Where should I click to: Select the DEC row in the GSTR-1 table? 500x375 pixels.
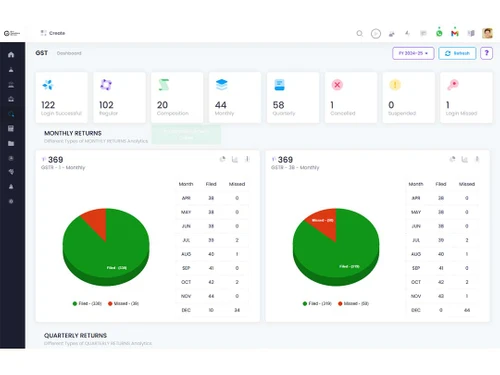click(212, 310)
